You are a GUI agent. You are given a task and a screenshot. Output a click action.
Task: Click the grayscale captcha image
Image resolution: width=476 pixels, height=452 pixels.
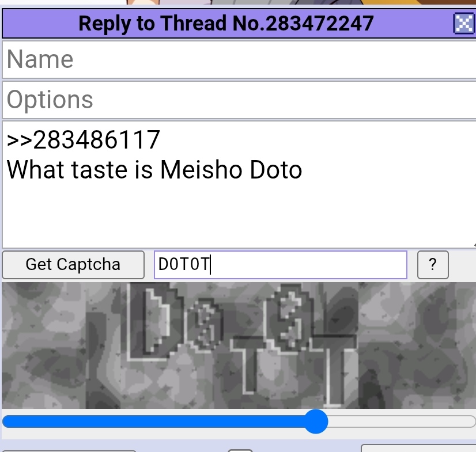point(239,345)
